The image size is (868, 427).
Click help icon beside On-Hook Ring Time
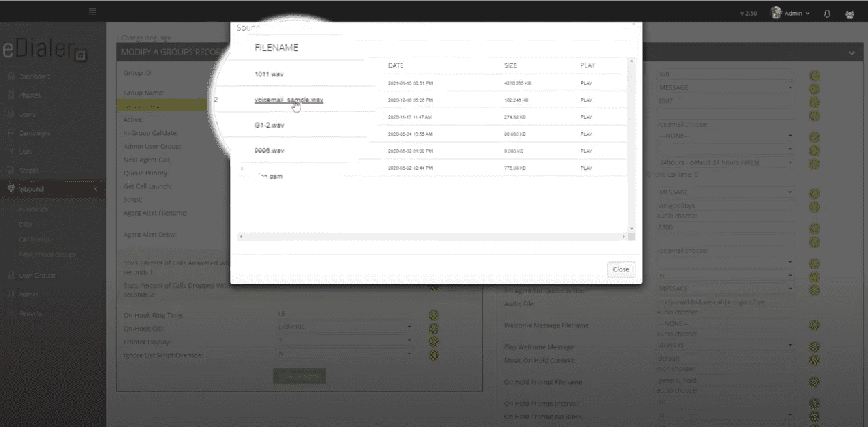pyautogui.click(x=433, y=315)
